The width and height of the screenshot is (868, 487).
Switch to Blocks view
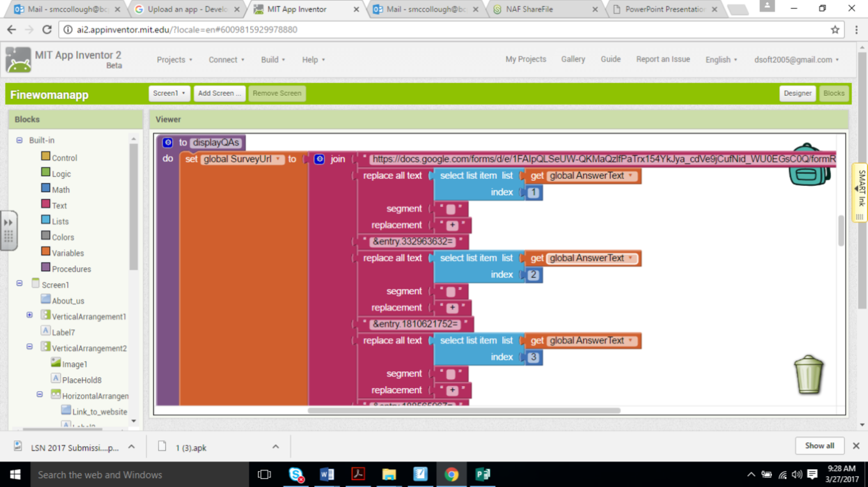tap(833, 93)
